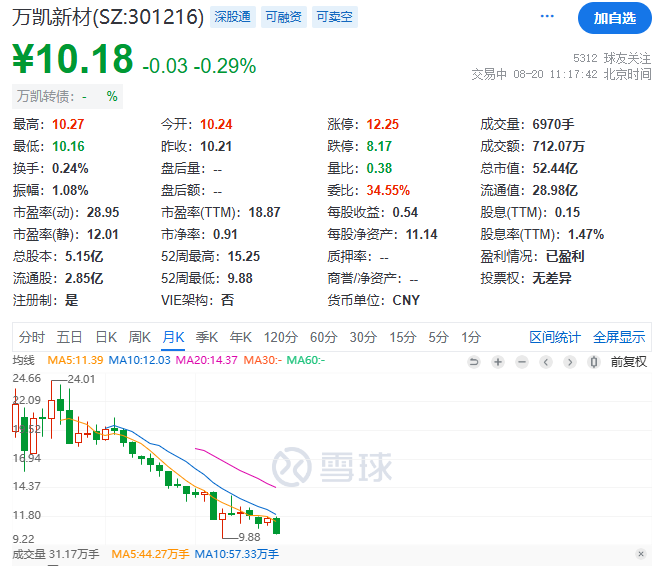Click the 9.88 low marker on chart
The height and width of the screenshot is (566, 668).
[x=249, y=537]
